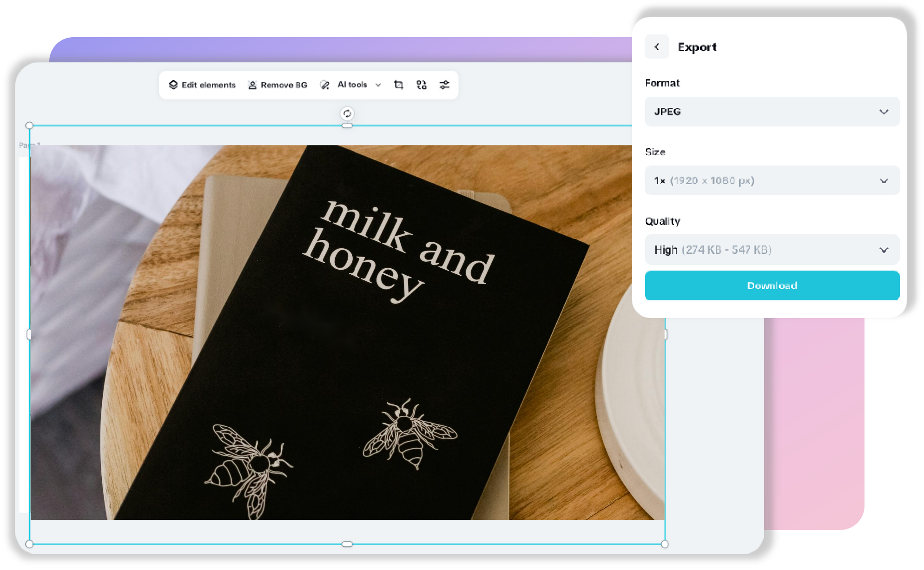924x570 pixels.
Task: Expand the AI tools dropdown chevron
Action: tap(378, 85)
